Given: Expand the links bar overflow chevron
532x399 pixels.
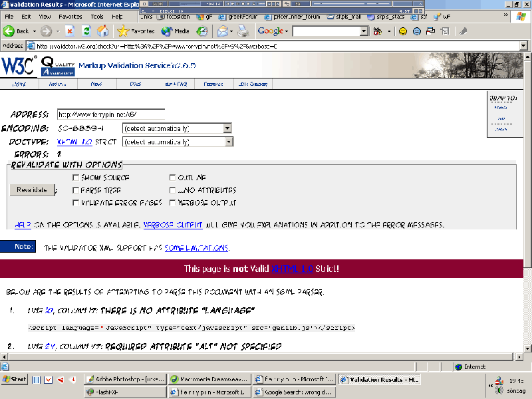Looking at the screenshot, I should (505, 15).
